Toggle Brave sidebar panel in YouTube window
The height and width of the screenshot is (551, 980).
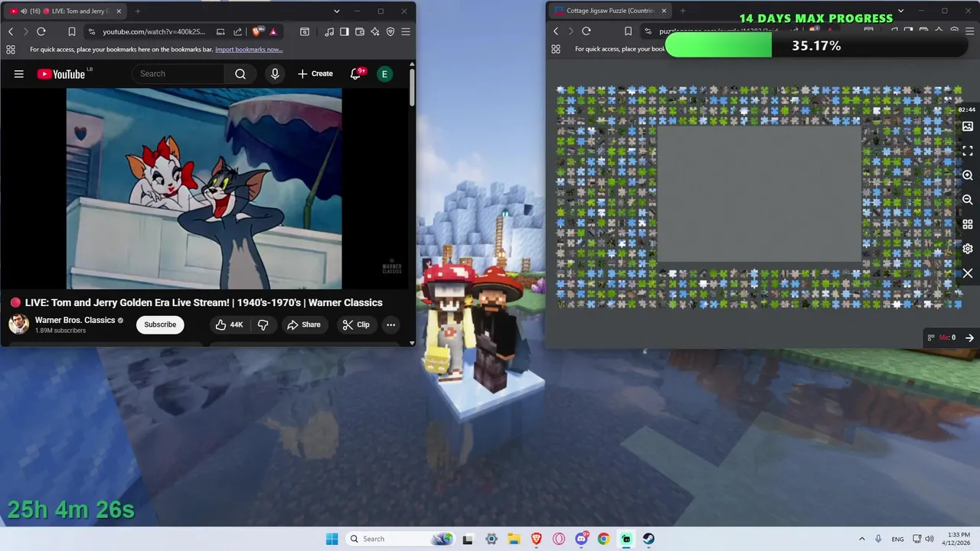pos(345,31)
